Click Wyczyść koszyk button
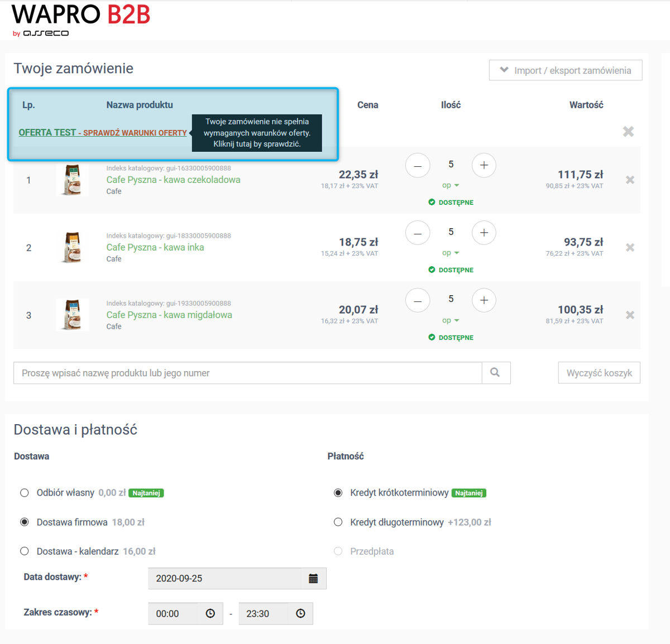 tap(599, 373)
